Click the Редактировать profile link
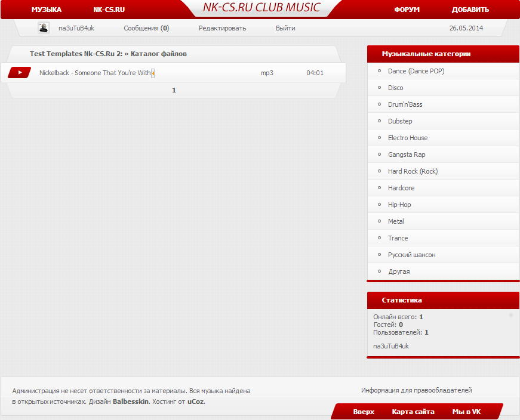520x420 pixels. click(x=222, y=28)
